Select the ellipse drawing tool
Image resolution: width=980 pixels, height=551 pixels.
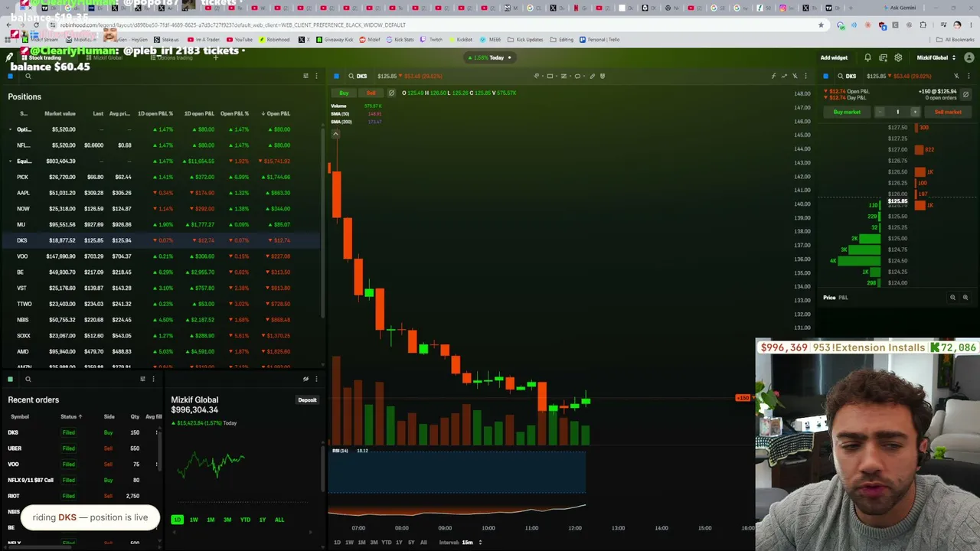click(577, 76)
